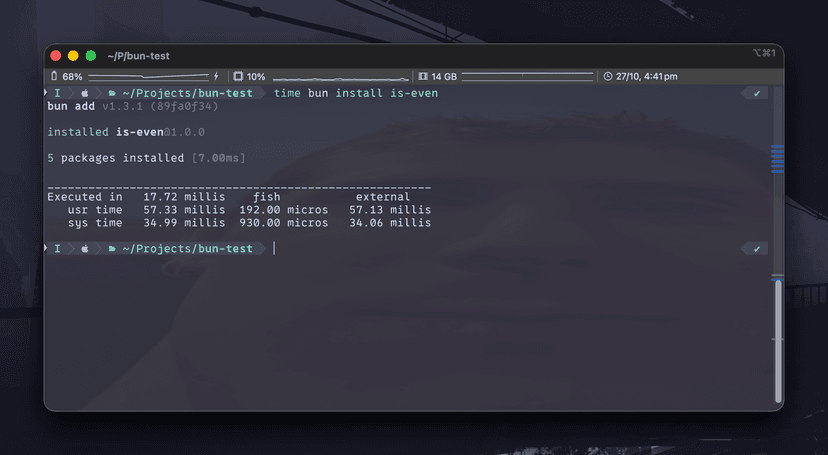Click the clock icon beside the date
Screen dimensions: 828x455
point(607,77)
